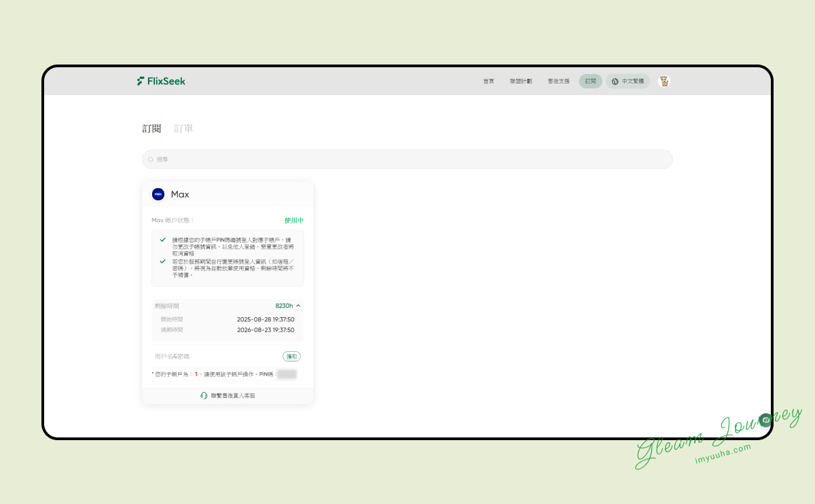Open 售後支援 navigation item
Image resolution: width=815 pixels, height=504 pixels.
(x=558, y=82)
